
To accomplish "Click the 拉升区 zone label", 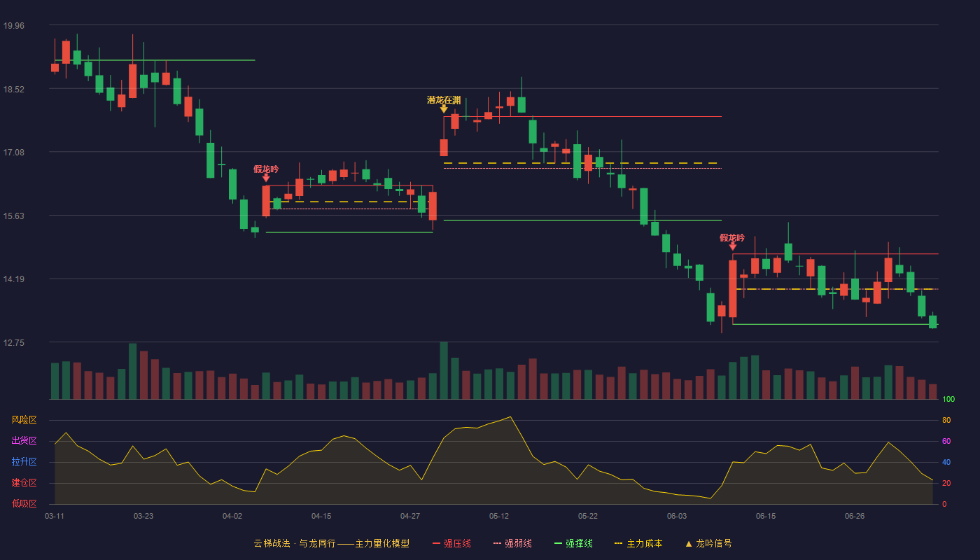I will (x=24, y=462).
